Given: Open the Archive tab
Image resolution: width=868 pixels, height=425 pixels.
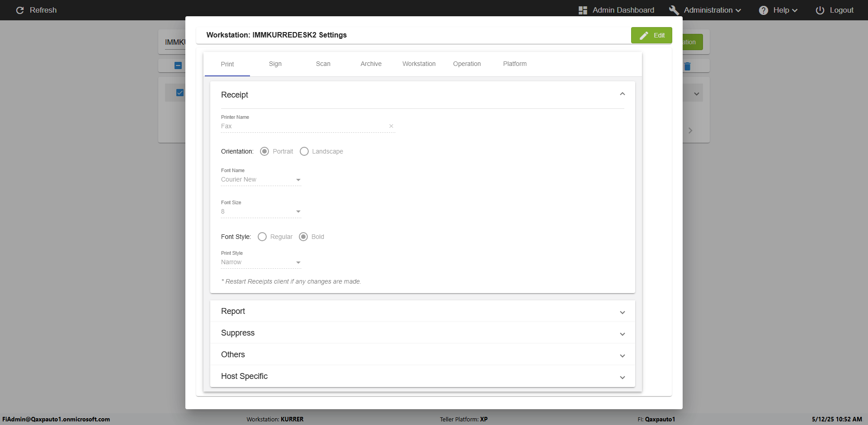Looking at the screenshot, I should (371, 64).
